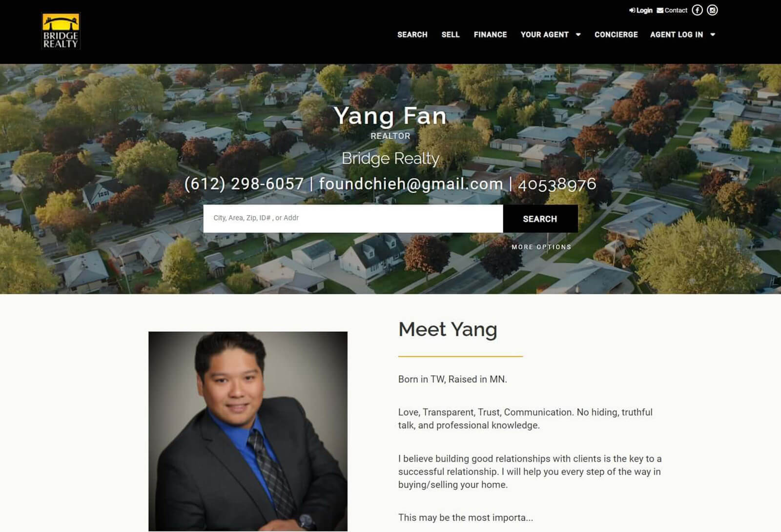Click the foundchieh@gmail.com email address

click(x=411, y=184)
